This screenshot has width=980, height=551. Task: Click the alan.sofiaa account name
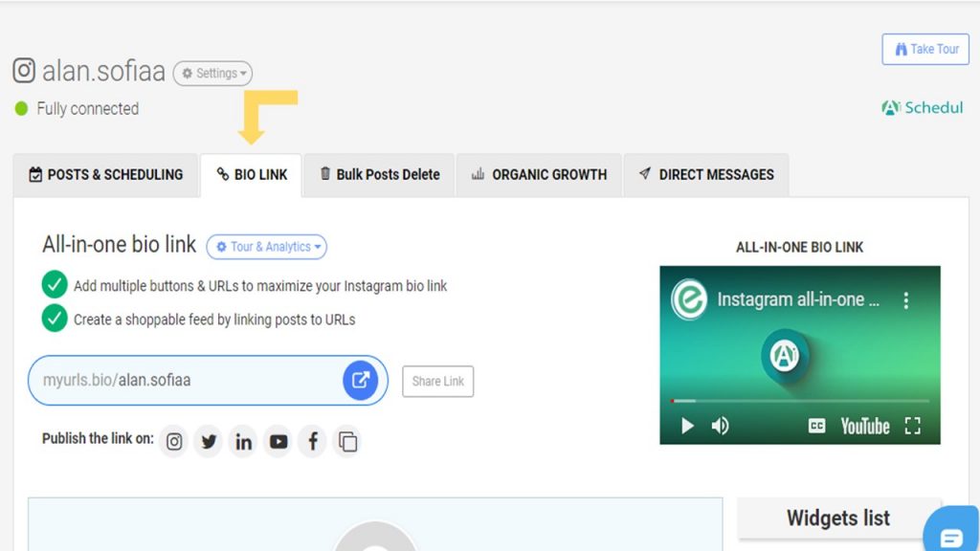(103, 71)
